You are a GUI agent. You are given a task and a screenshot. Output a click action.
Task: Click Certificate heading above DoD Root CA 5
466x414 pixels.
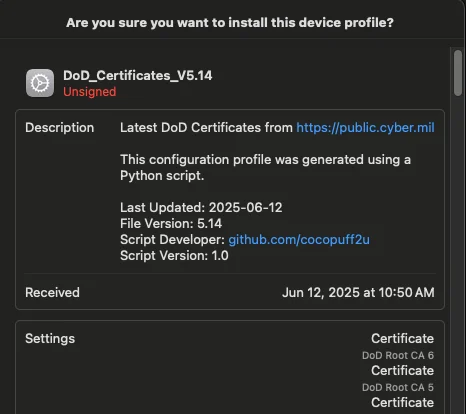pyautogui.click(x=403, y=371)
